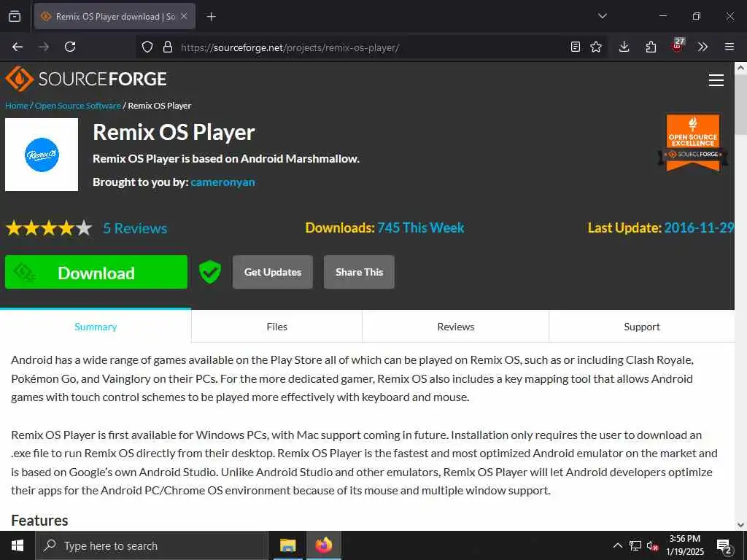The image size is (747, 560).
Task: Open a new browser tab
Action: pyautogui.click(x=211, y=17)
